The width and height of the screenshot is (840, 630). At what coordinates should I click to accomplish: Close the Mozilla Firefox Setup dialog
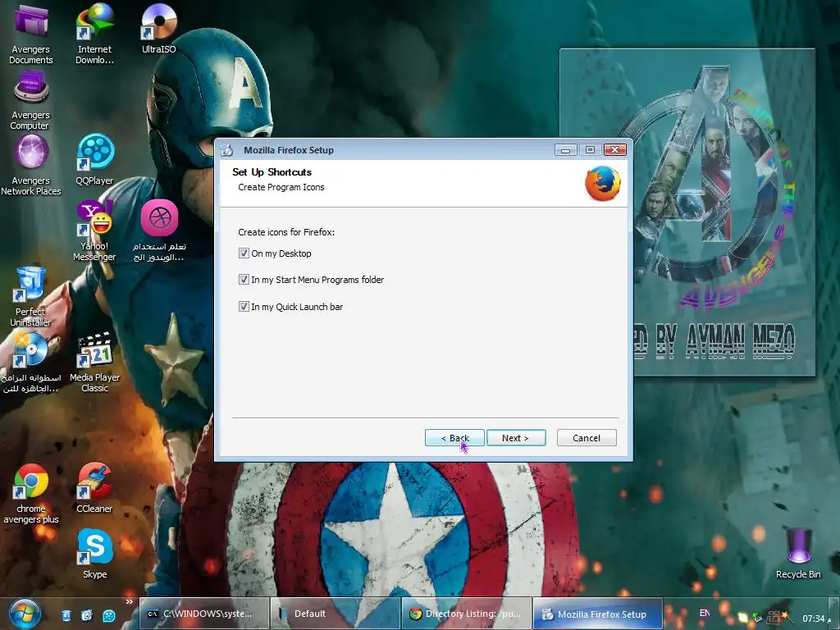(x=615, y=150)
